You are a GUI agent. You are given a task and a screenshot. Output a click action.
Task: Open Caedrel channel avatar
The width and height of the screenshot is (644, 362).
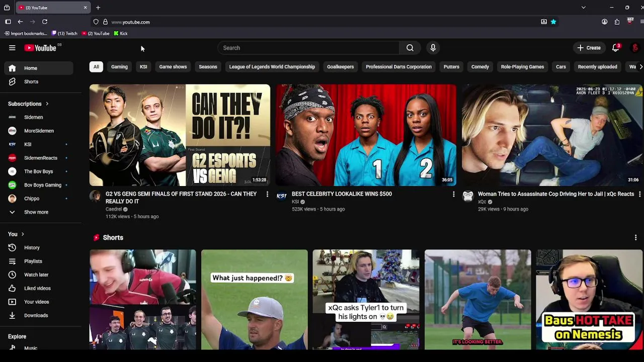click(95, 196)
